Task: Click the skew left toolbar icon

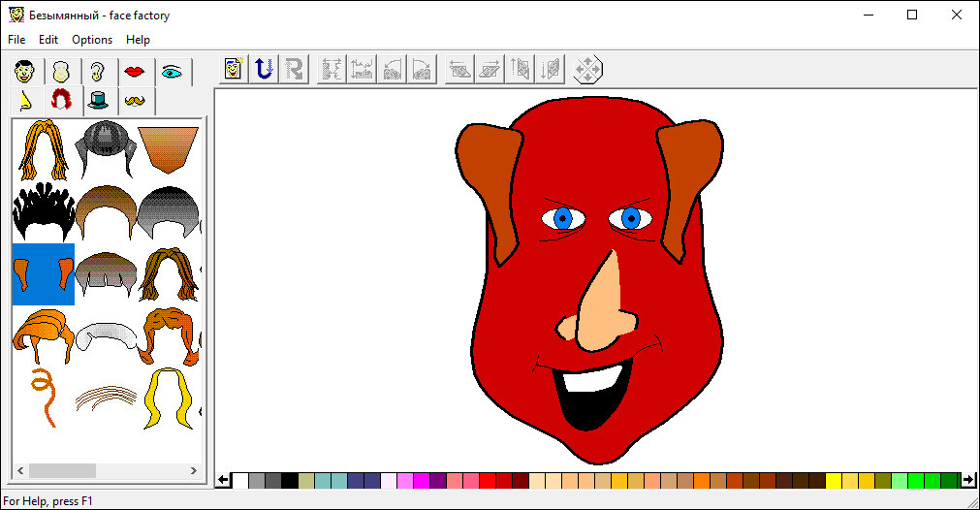Action: [x=459, y=68]
